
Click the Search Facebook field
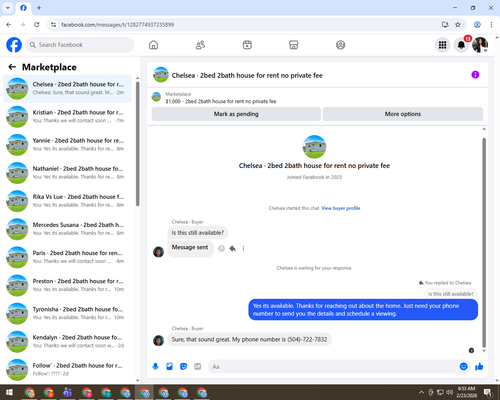(80, 45)
